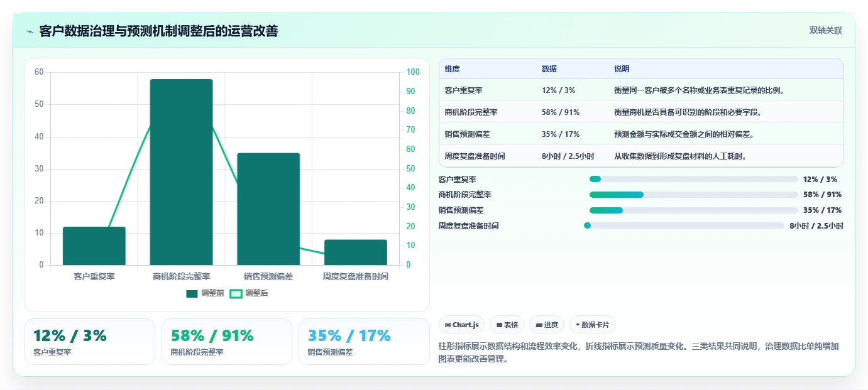Click the 商机阶段完整率 label in the progress list

(x=465, y=195)
